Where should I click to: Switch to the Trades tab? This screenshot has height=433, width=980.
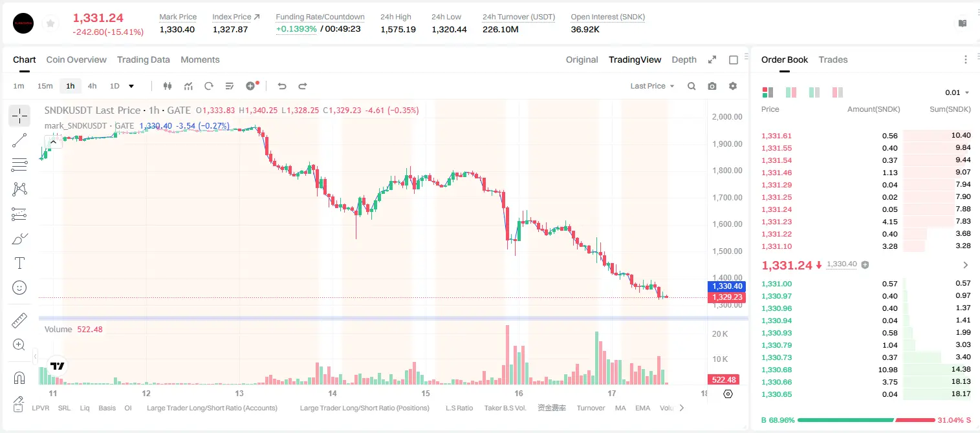point(833,59)
